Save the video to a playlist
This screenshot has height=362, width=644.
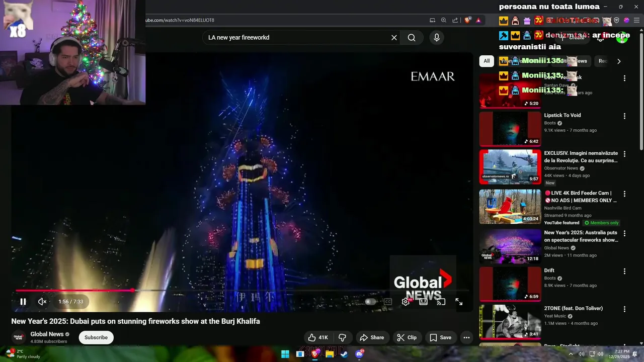(440, 337)
